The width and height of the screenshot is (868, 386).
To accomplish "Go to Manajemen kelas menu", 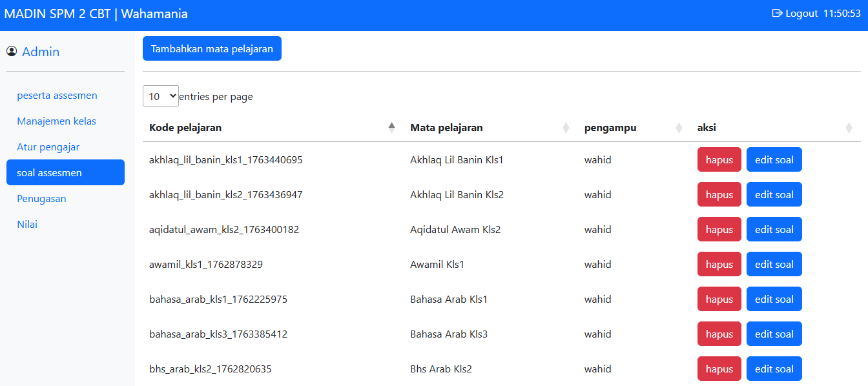I will (56, 121).
